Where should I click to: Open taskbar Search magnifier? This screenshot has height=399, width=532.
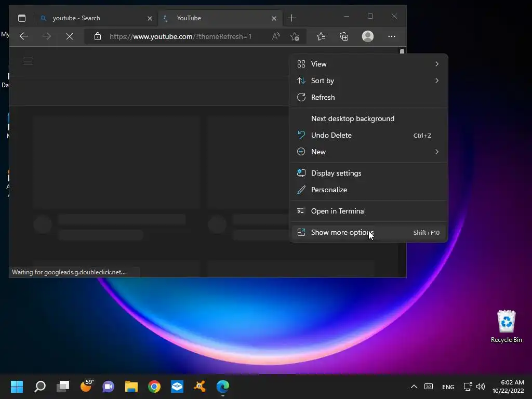click(x=40, y=387)
